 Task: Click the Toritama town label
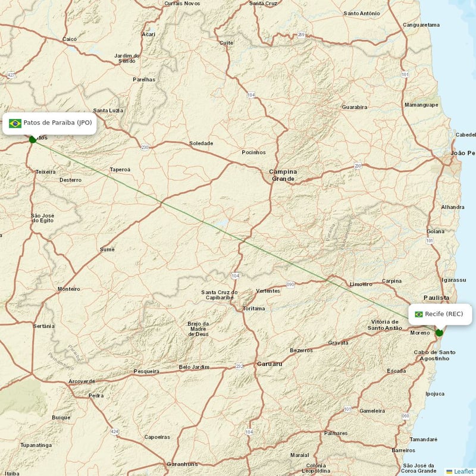[x=254, y=309]
